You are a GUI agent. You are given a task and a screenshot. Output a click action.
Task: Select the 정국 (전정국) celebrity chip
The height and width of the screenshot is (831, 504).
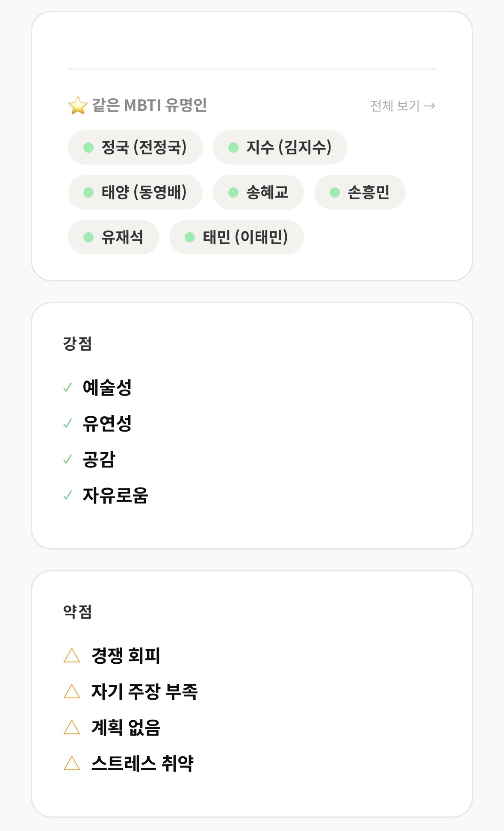tap(135, 148)
